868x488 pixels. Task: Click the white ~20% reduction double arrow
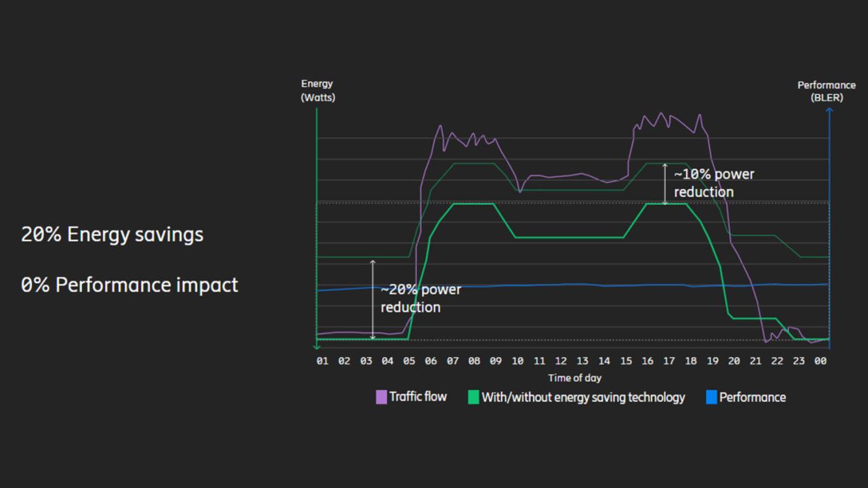point(372,299)
